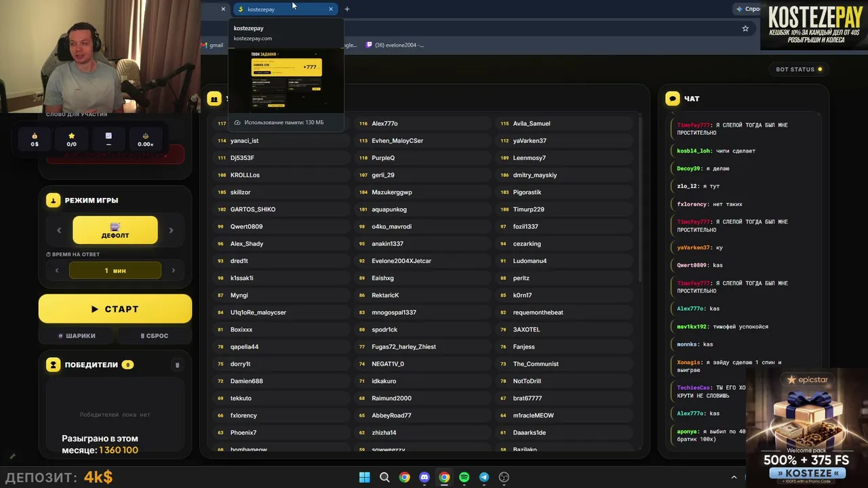Open Spotify from the taskbar
The width and height of the screenshot is (868, 488).
coord(464,477)
